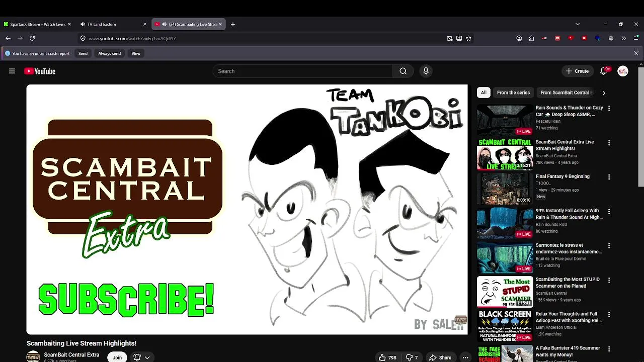Open options for ScamBait Central Extra Live Stream Highlights

609,143
